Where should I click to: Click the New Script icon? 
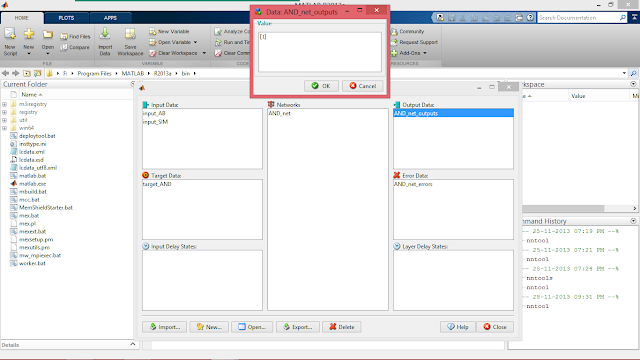coord(10,35)
